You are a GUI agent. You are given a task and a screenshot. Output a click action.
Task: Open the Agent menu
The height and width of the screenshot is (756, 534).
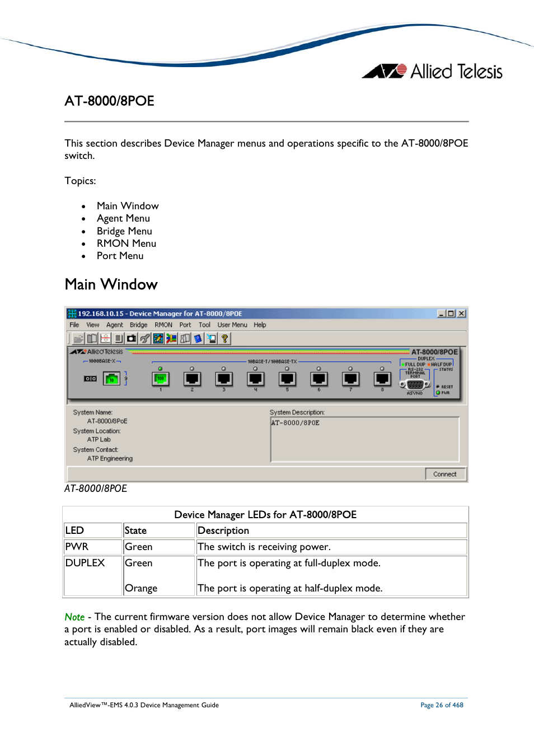(x=115, y=325)
